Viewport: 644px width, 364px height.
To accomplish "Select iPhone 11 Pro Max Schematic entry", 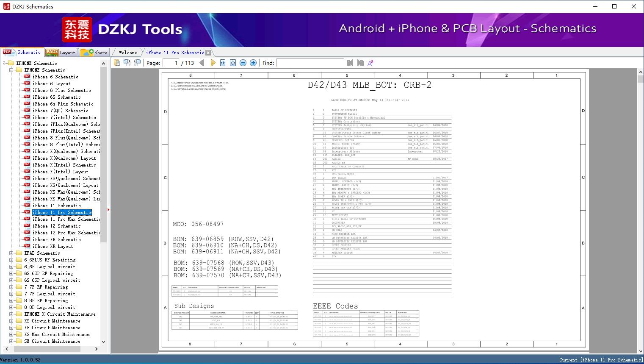I will click(x=66, y=219).
